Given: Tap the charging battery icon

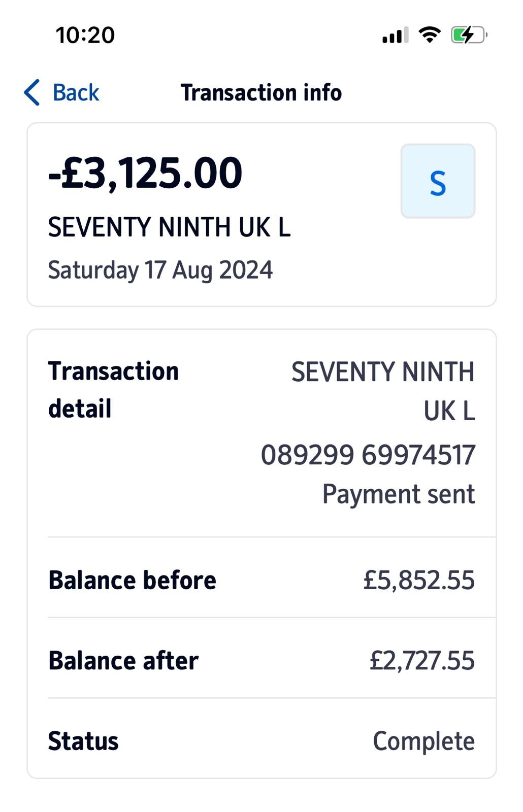Looking at the screenshot, I should pyautogui.click(x=469, y=35).
